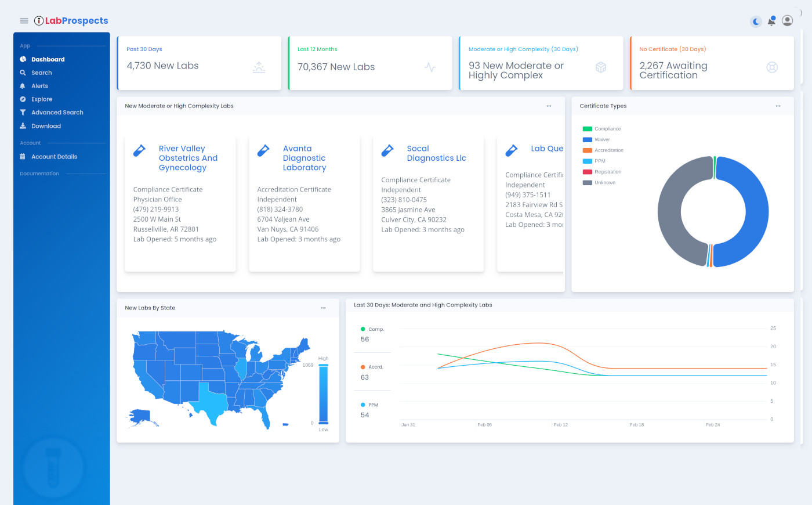Open the user profile avatar icon
Image resolution: width=812 pixels, height=505 pixels.
787,21
